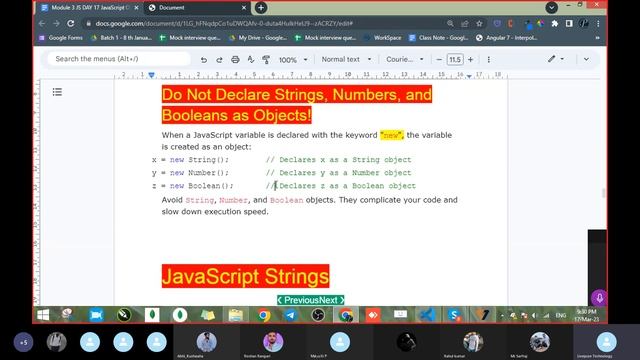Click the +5 more participants badge

tap(23, 342)
